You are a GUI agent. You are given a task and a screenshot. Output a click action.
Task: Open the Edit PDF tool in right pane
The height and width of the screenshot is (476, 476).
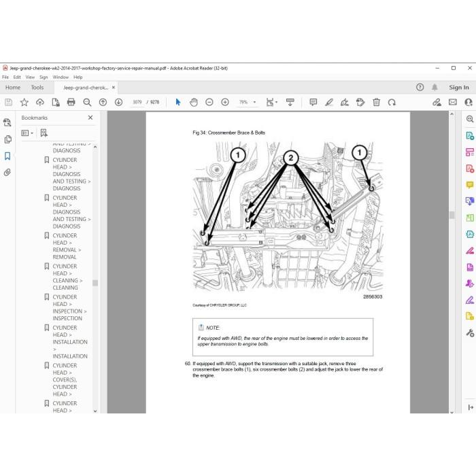pos(470,152)
